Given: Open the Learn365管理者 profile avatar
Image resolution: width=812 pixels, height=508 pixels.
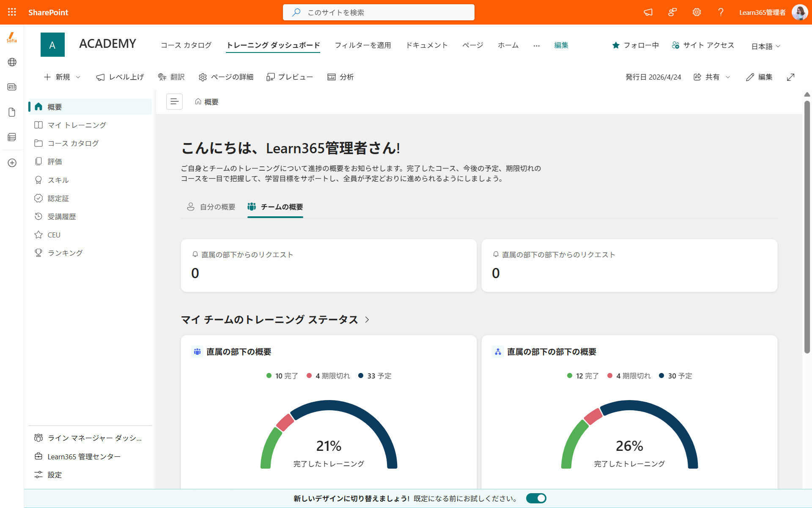Looking at the screenshot, I should point(799,12).
